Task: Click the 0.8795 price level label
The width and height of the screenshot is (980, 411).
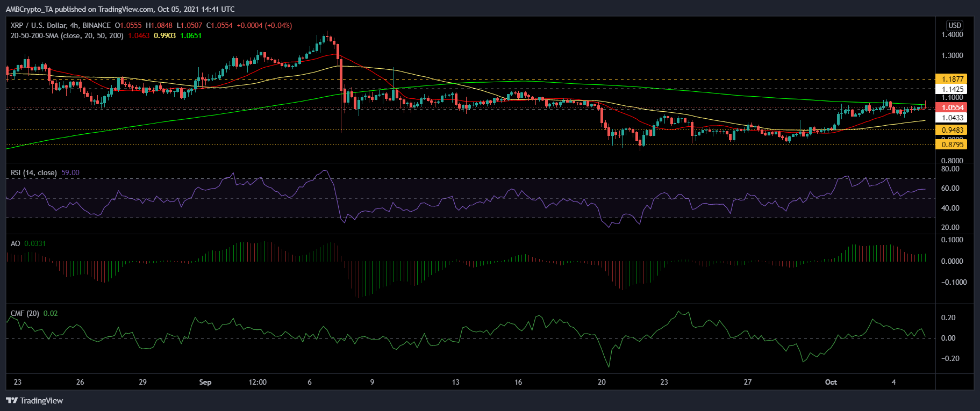Action: [x=952, y=145]
